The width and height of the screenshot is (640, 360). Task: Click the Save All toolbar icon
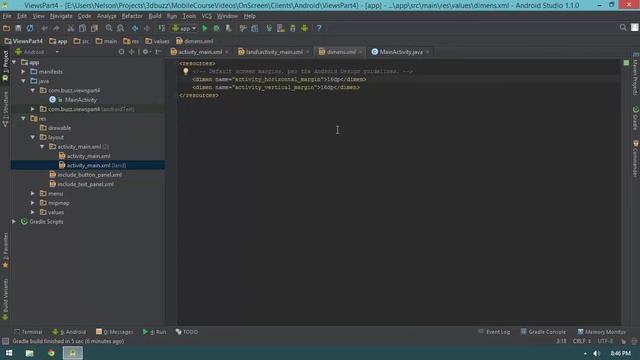tap(18, 28)
